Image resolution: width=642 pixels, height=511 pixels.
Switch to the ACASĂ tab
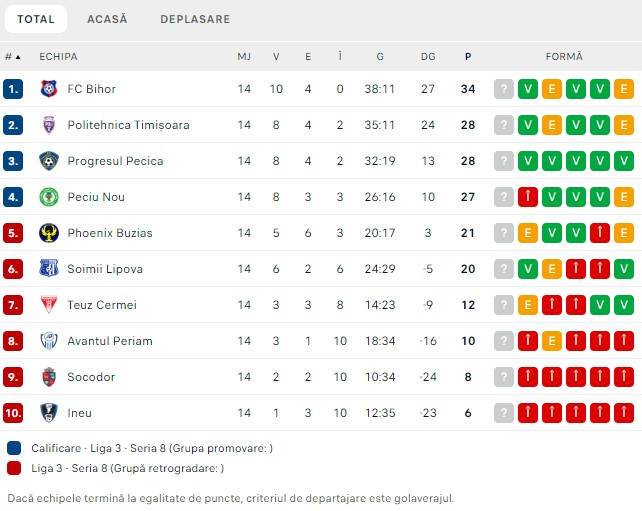click(107, 19)
